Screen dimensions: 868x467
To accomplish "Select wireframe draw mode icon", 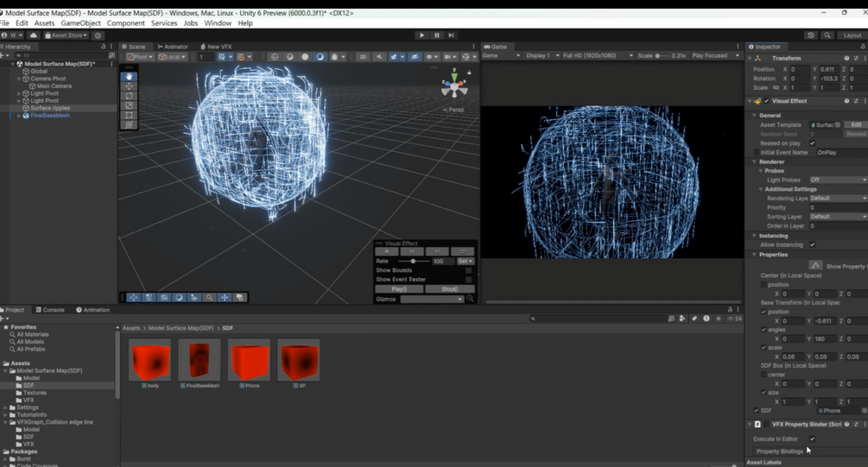I will point(275,56).
